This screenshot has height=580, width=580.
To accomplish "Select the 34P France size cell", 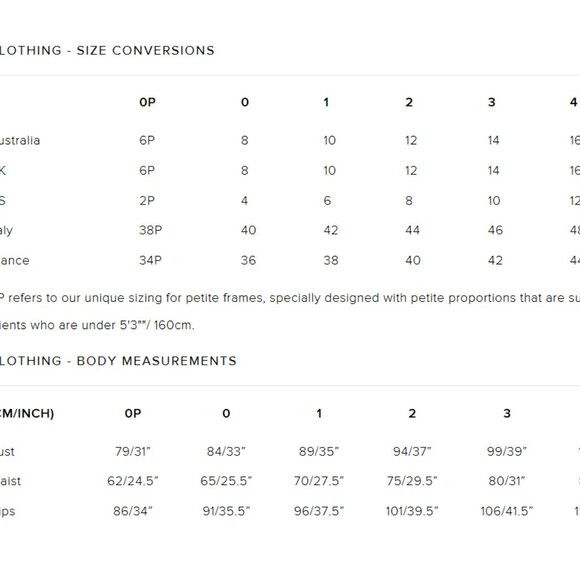I will point(150,260).
